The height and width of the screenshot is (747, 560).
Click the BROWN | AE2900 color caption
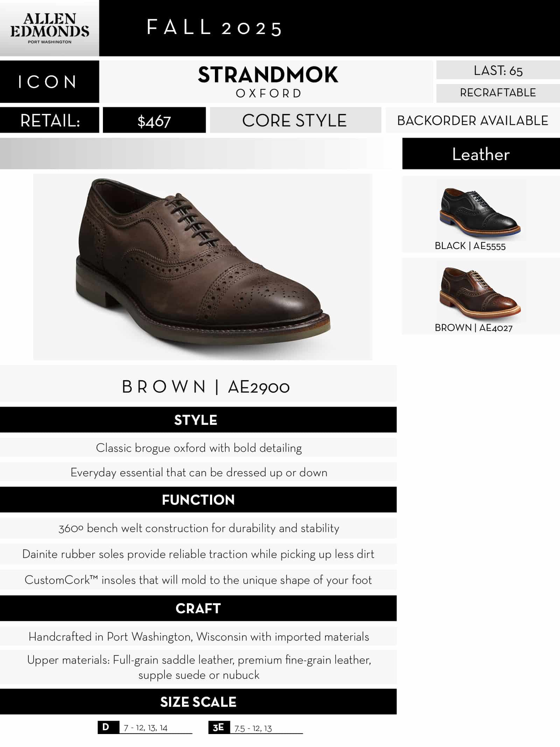[x=206, y=387]
